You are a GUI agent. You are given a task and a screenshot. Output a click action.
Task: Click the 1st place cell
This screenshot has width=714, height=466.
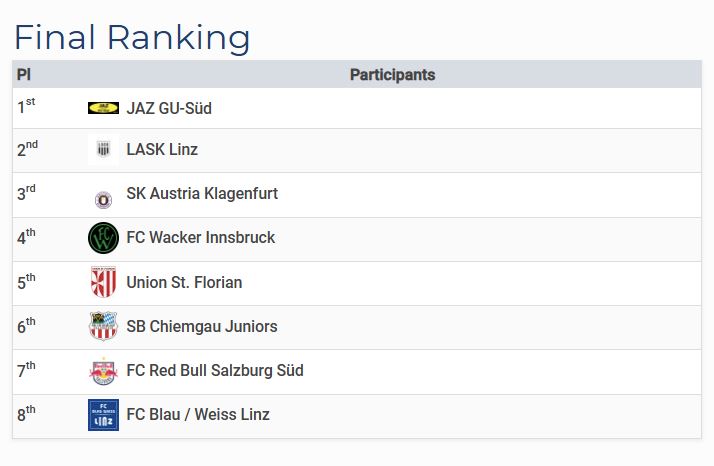coord(26,106)
